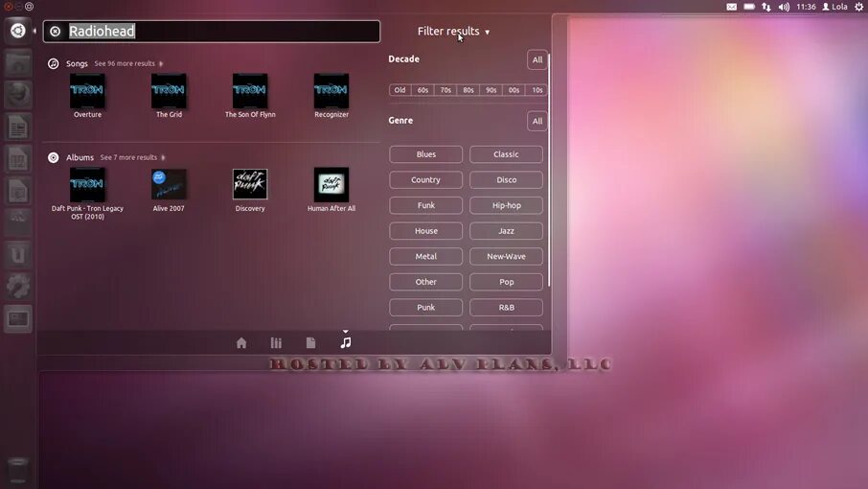Toggle the Jazz genre filter

[x=506, y=231]
